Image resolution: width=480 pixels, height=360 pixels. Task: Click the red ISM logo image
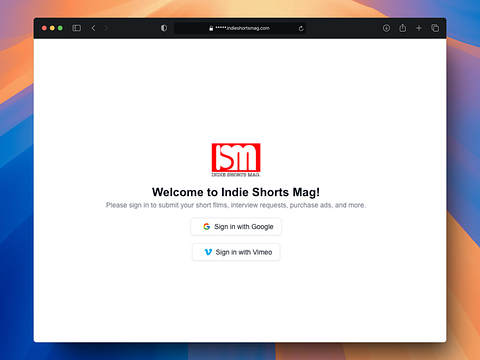[236, 158]
